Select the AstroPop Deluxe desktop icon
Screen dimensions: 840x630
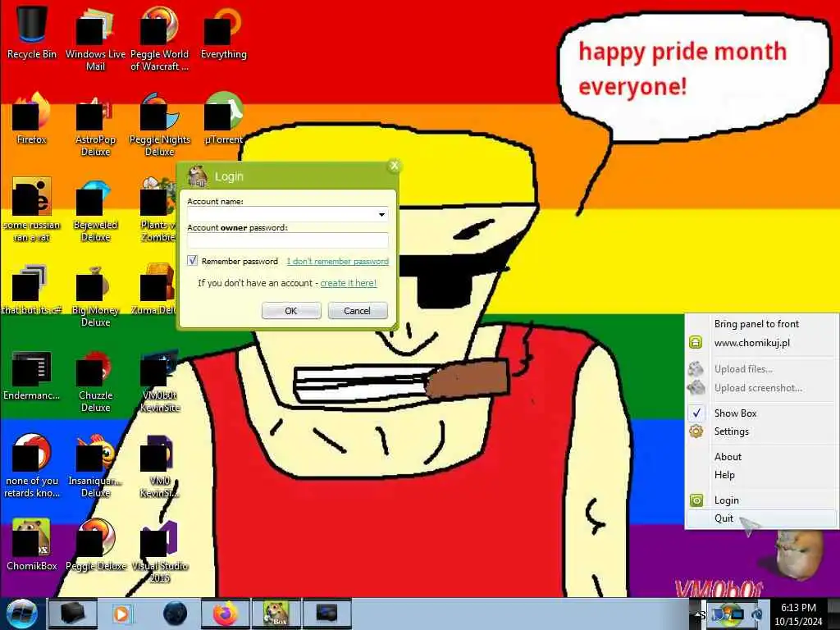pos(95,125)
